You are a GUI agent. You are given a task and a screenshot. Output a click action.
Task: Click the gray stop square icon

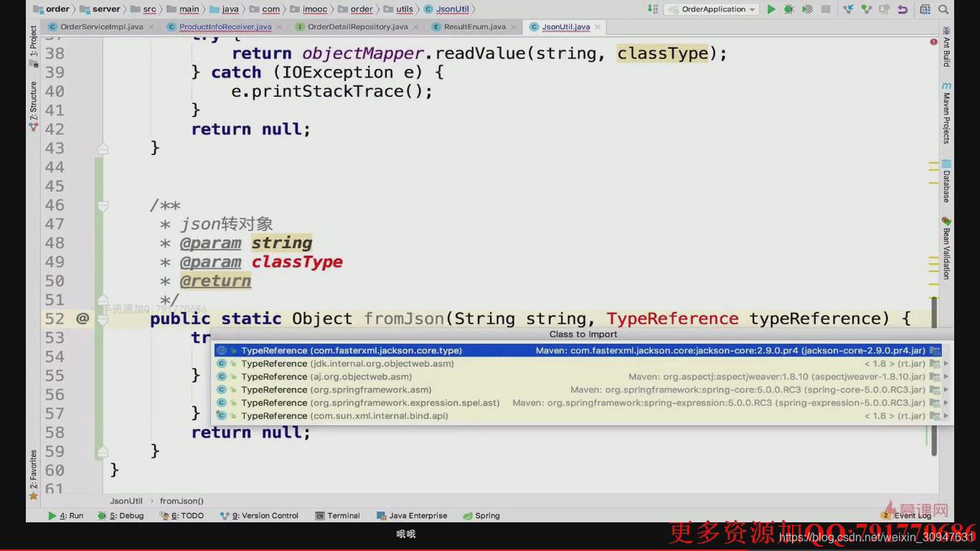826,9
